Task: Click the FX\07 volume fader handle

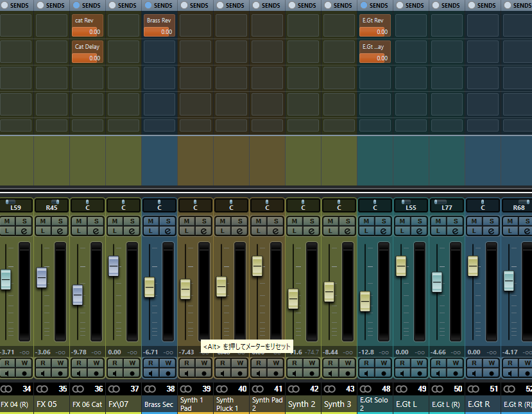Action: click(x=114, y=266)
